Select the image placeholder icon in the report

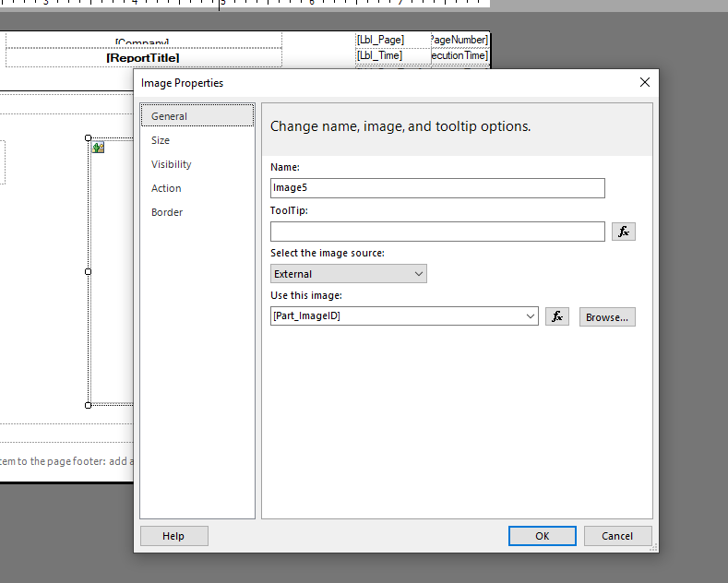tap(98, 148)
